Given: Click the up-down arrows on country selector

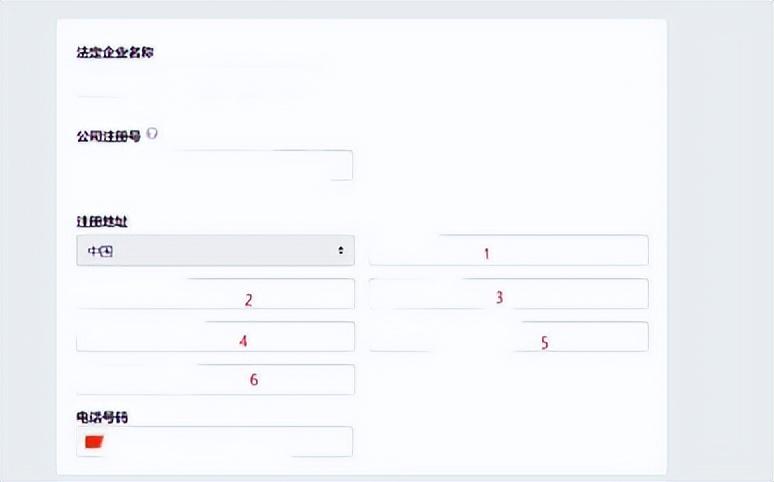Looking at the screenshot, I should (341, 250).
